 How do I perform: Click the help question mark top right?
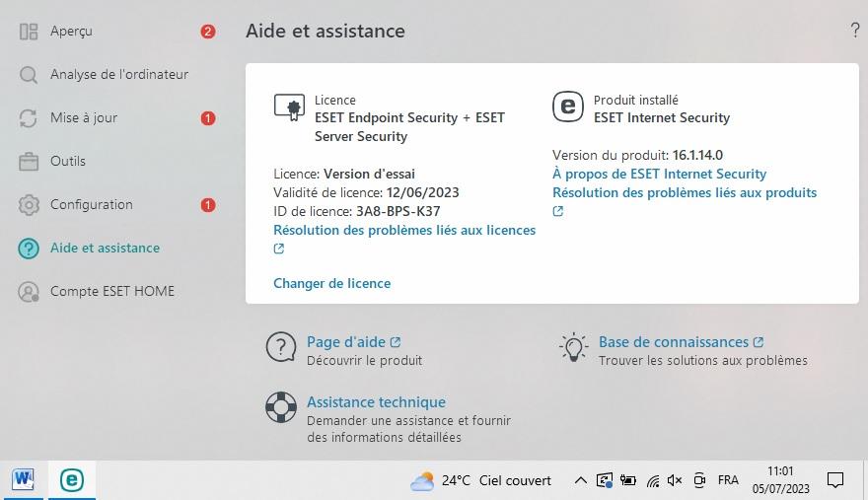855,31
